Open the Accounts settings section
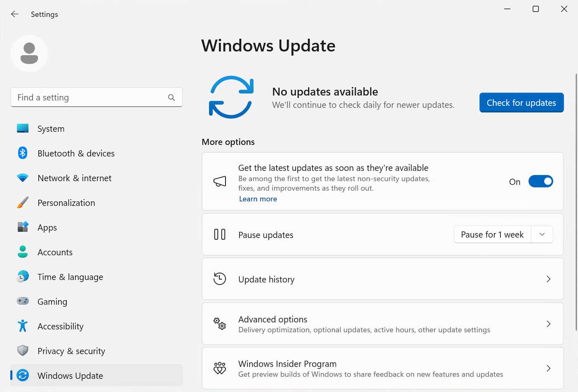This screenshot has width=578, height=392. (x=55, y=252)
